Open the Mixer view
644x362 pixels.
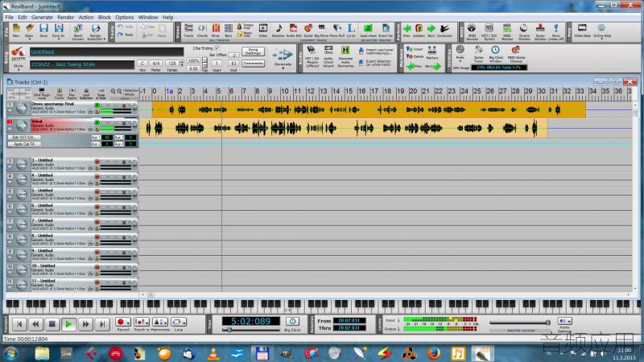(216, 31)
